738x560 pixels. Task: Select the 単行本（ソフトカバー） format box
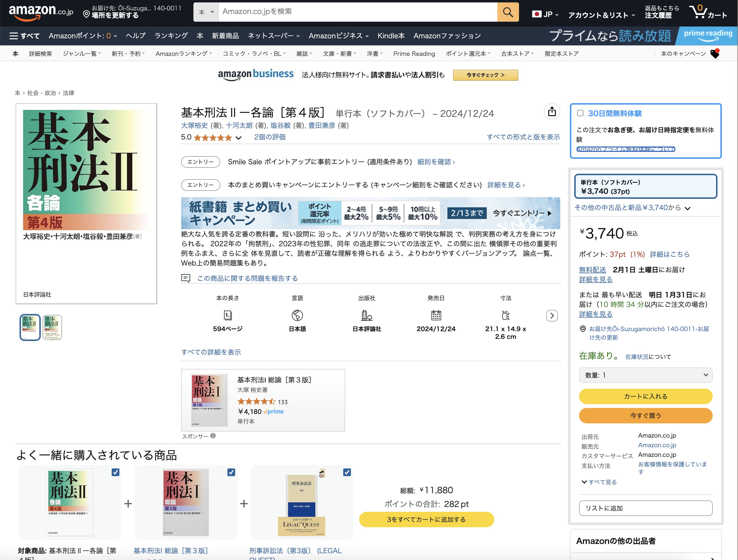click(646, 186)
